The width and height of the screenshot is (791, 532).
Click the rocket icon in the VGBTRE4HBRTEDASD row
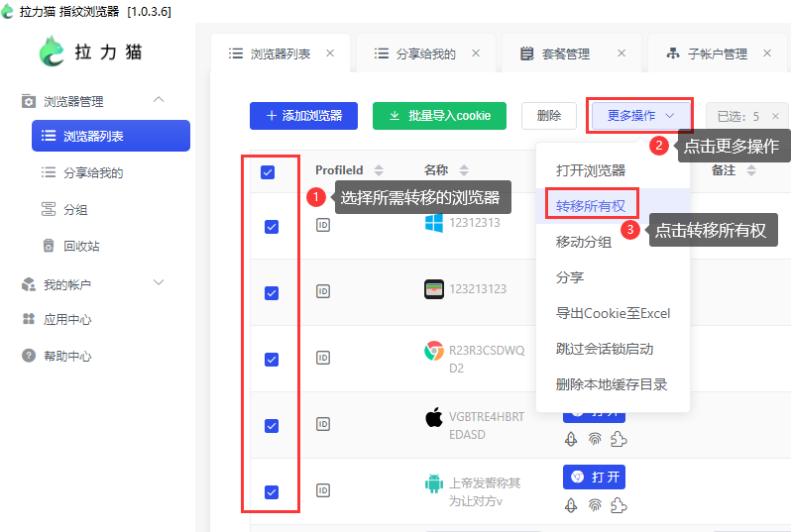tap(571, 440)
